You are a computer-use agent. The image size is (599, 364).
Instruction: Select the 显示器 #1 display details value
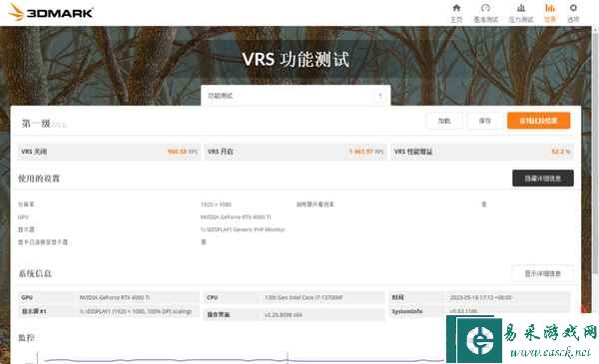tap(135, 311)
